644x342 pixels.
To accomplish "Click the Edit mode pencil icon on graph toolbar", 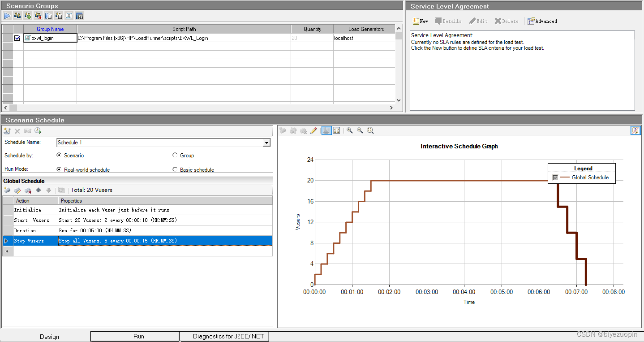I will click(313, 130).
